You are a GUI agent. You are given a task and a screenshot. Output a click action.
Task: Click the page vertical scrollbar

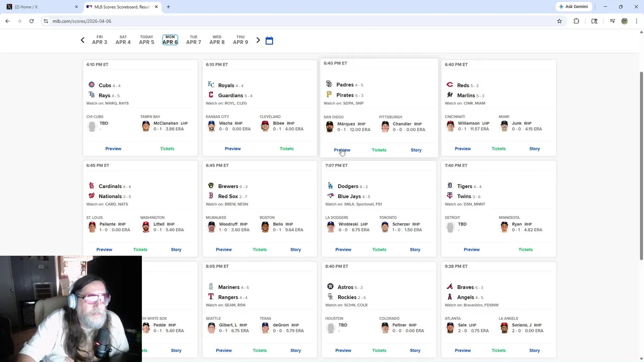(x=640, y=166)
